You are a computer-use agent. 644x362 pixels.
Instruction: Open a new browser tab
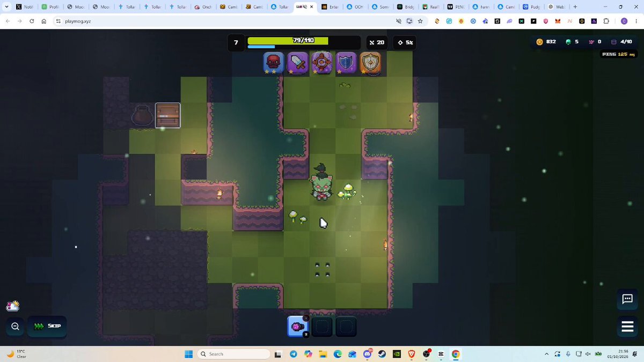(575, 7)
